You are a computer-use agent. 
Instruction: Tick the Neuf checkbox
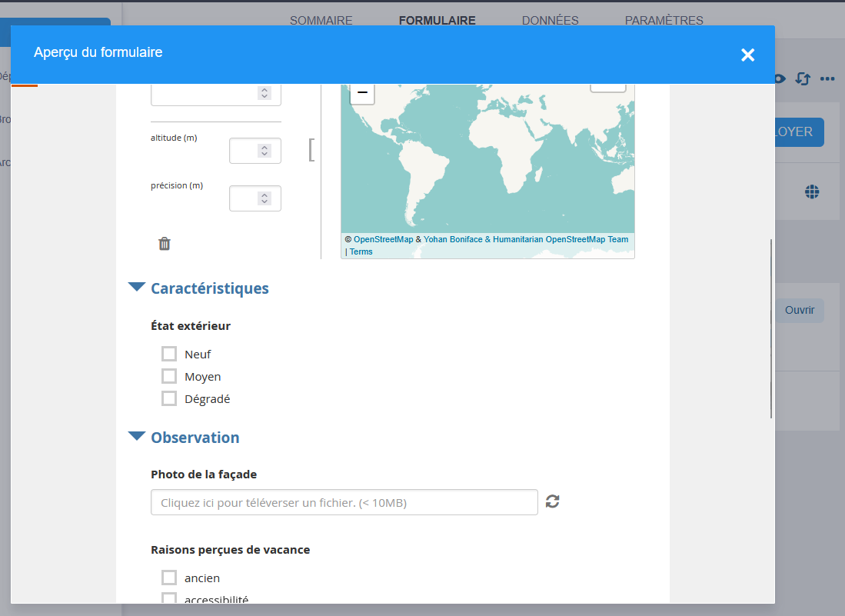169,354
